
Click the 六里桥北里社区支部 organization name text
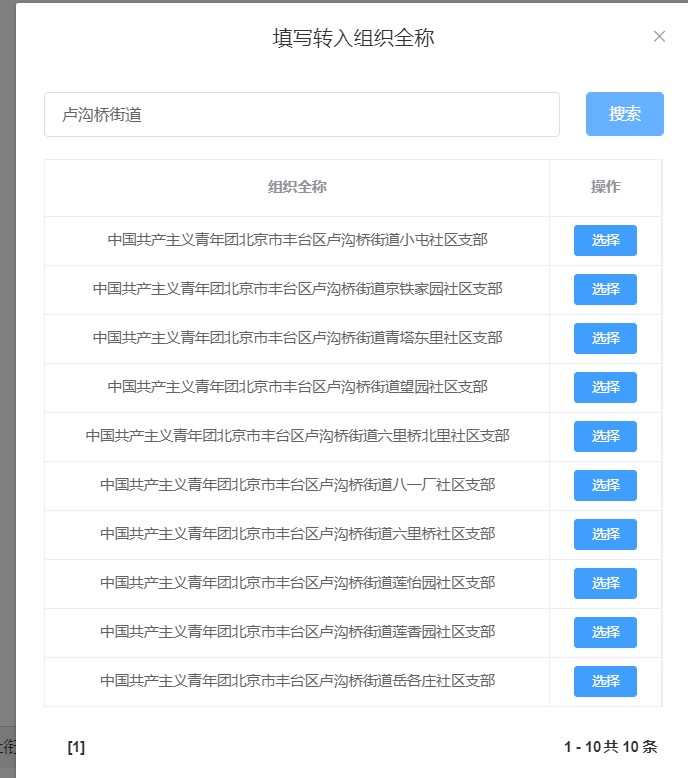(297, 436)
